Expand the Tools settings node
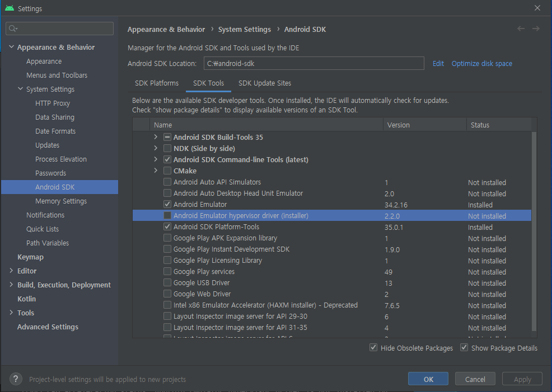 tap(11, 313)
